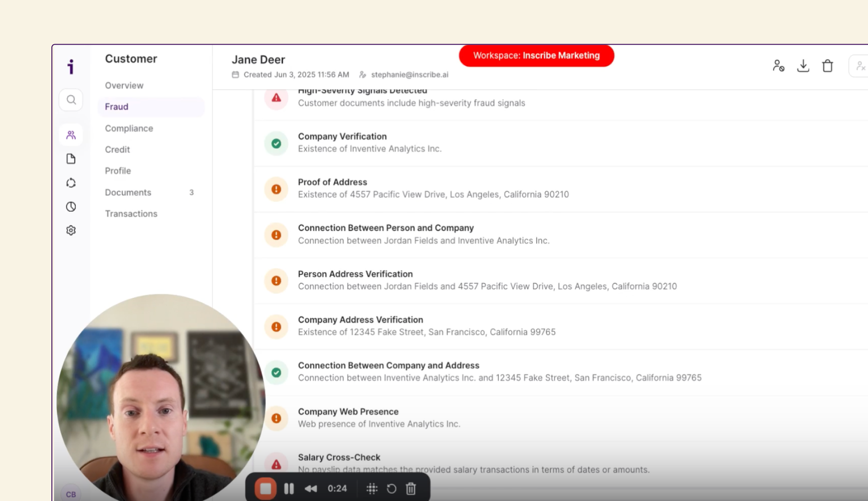Open Company Address Verification row
This screenshot has height=501, width=868.
561,327
